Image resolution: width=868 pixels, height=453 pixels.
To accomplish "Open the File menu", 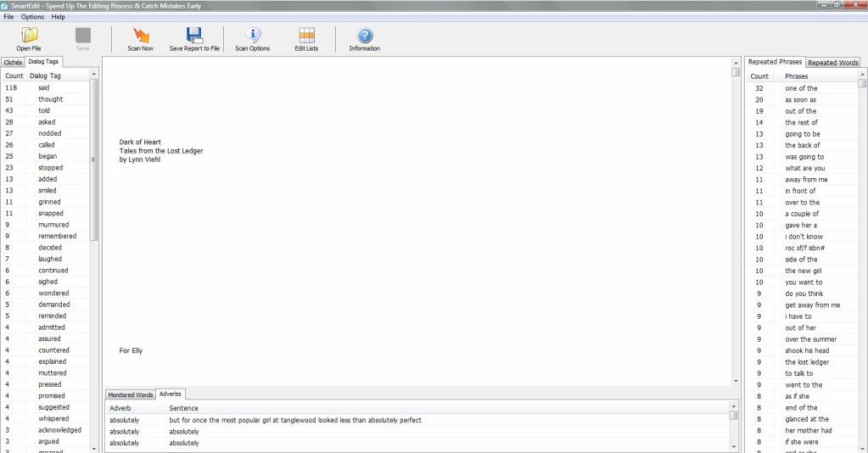I will 8,17.
